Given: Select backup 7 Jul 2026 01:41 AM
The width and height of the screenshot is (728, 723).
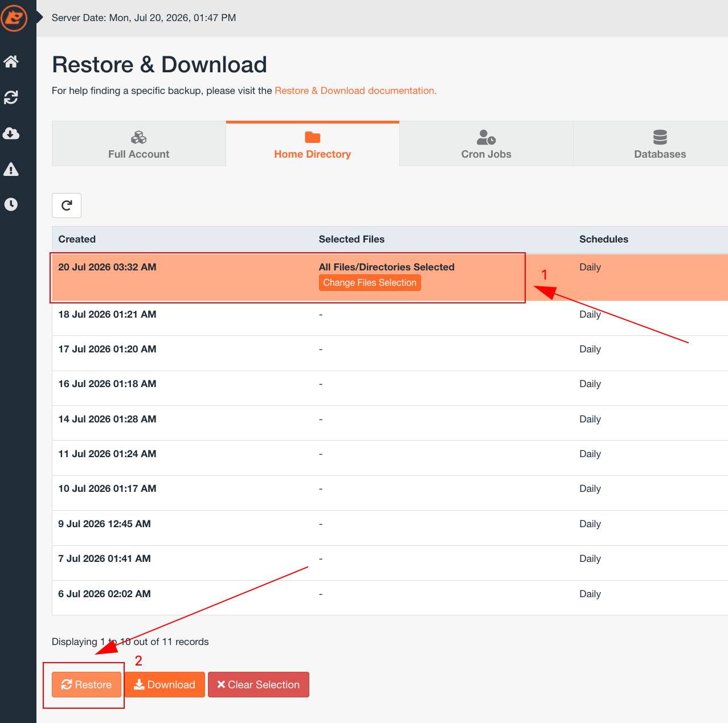Looking at the screenshot, I should [x=390, y=563].
